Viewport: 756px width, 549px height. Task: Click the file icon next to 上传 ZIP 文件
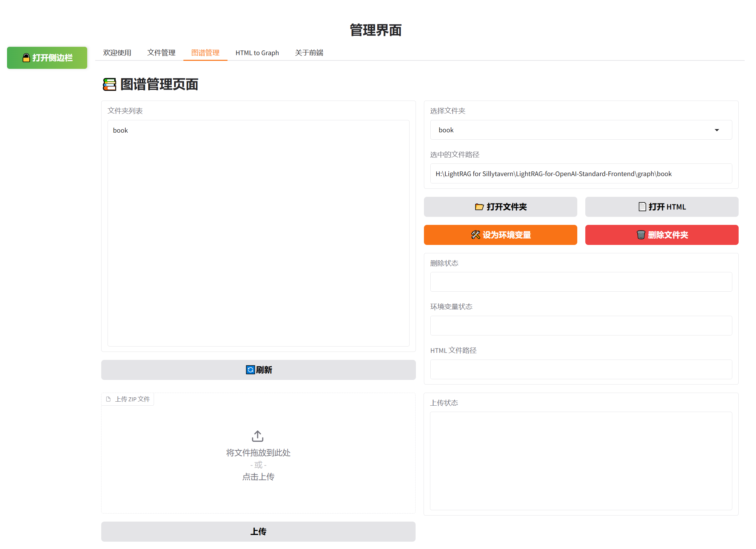coord(108,399)
